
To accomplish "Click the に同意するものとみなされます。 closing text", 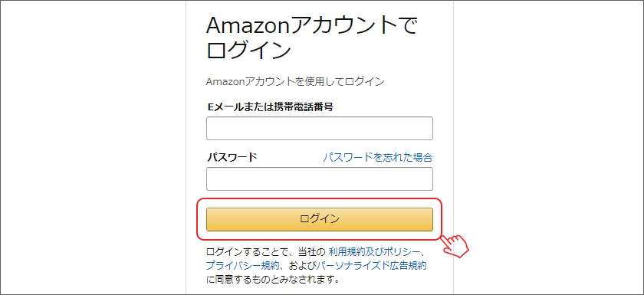I will point(273,280).
